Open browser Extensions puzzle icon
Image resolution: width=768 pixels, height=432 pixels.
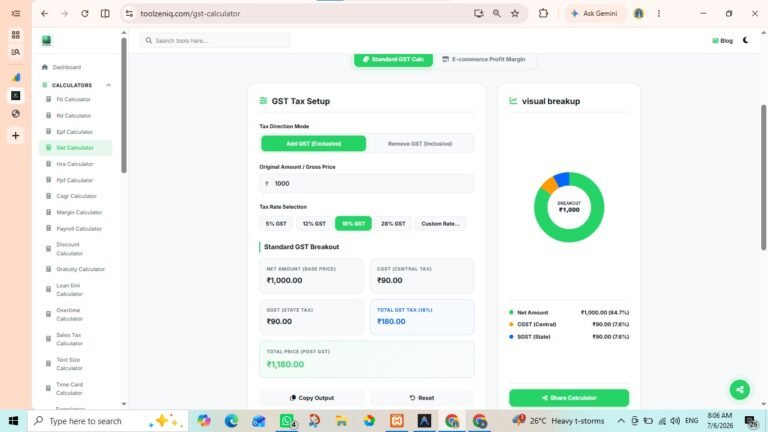tap(543, 14)
